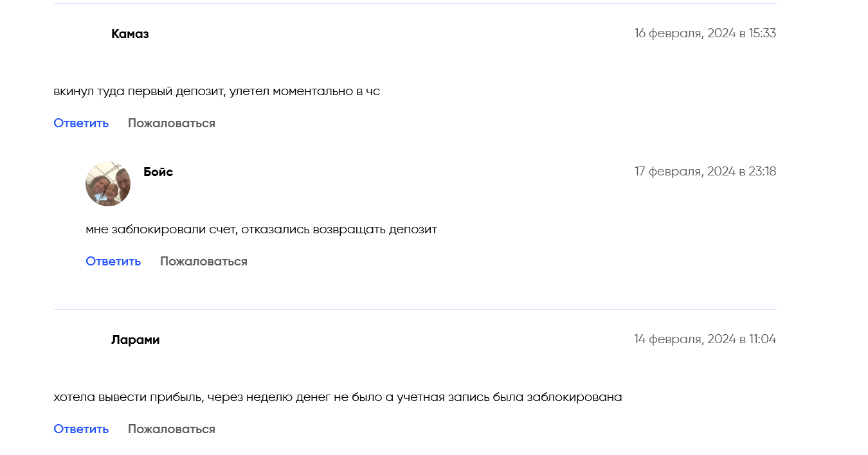Click the 17 февраля 2024 timestamp
868x455 pixels.
click(705, 172)
